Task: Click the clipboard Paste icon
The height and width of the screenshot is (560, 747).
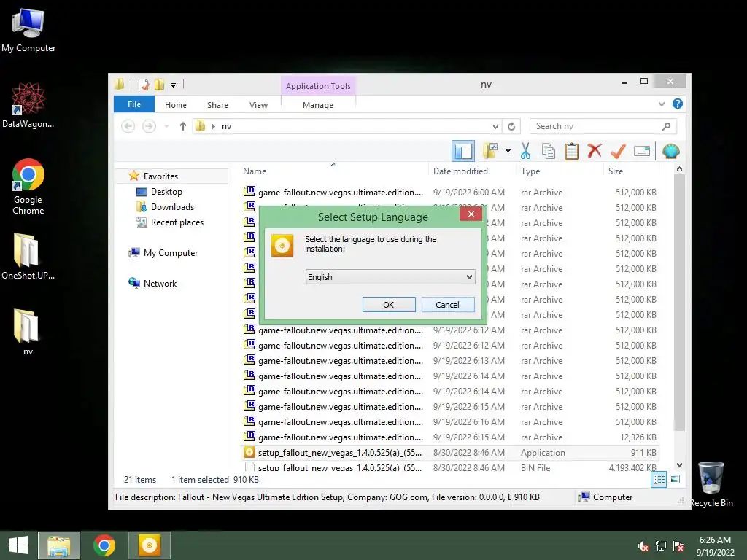Action: (572, 152)
